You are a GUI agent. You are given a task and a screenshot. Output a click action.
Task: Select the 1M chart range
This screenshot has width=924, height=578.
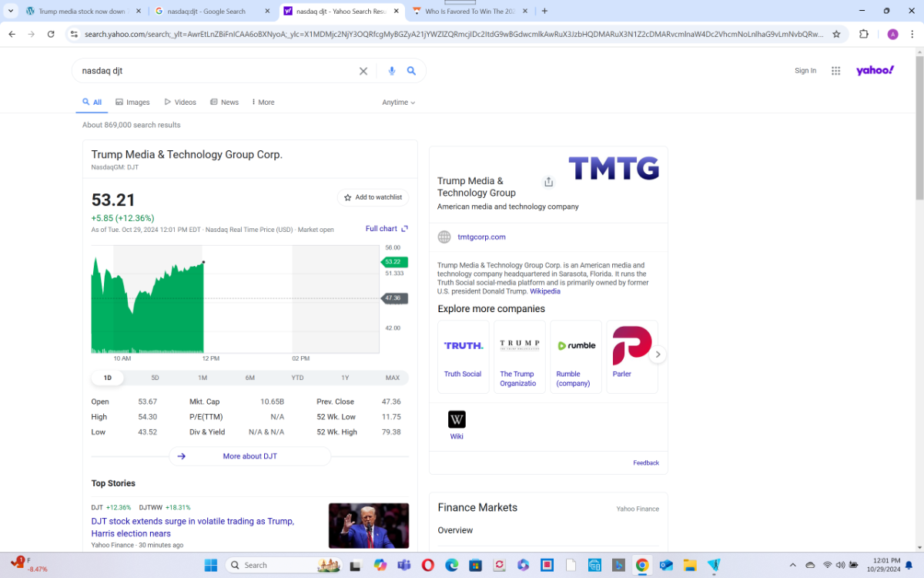[x=203, y=378]
